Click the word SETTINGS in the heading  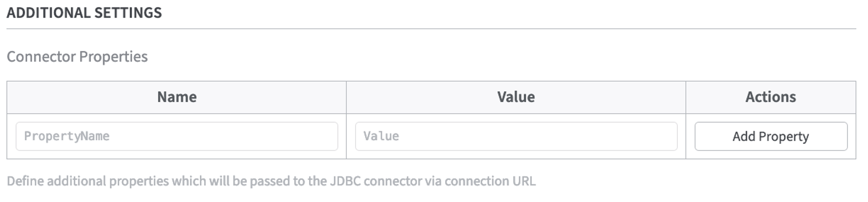point(128,13)
